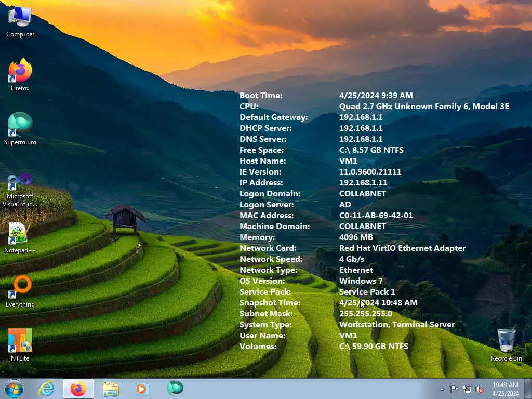
Task: Click the Show desktop button strip
Action: tap(528, 389)
